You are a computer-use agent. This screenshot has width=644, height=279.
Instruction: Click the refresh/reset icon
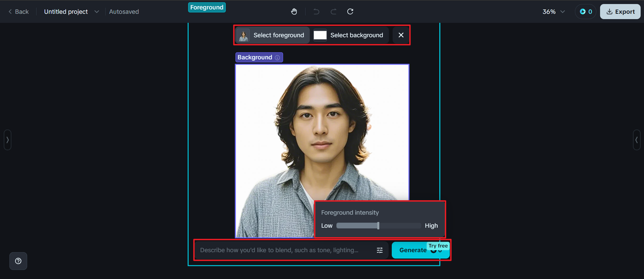coord(350,12)
